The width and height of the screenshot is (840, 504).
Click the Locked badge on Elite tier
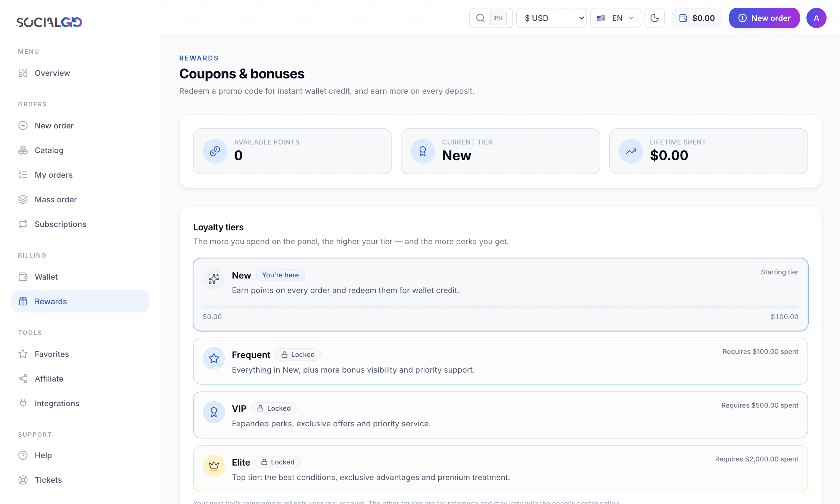click(x=278, y=462)
